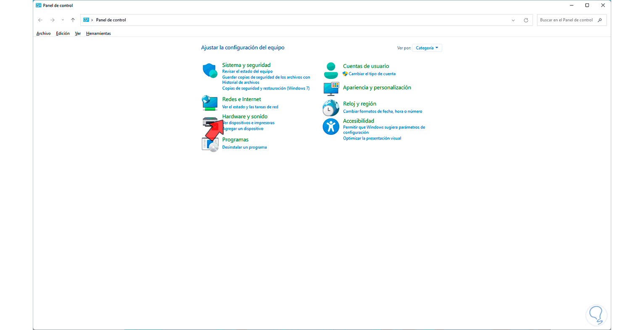Click the Redes e Internet globe icon
Viewport: 644px width, 330px height.
pos(209,102)
